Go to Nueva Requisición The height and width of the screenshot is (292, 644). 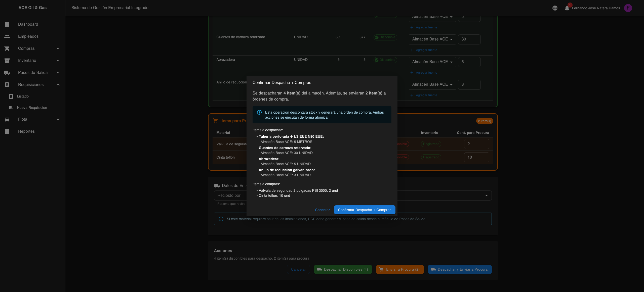point(32,108)
